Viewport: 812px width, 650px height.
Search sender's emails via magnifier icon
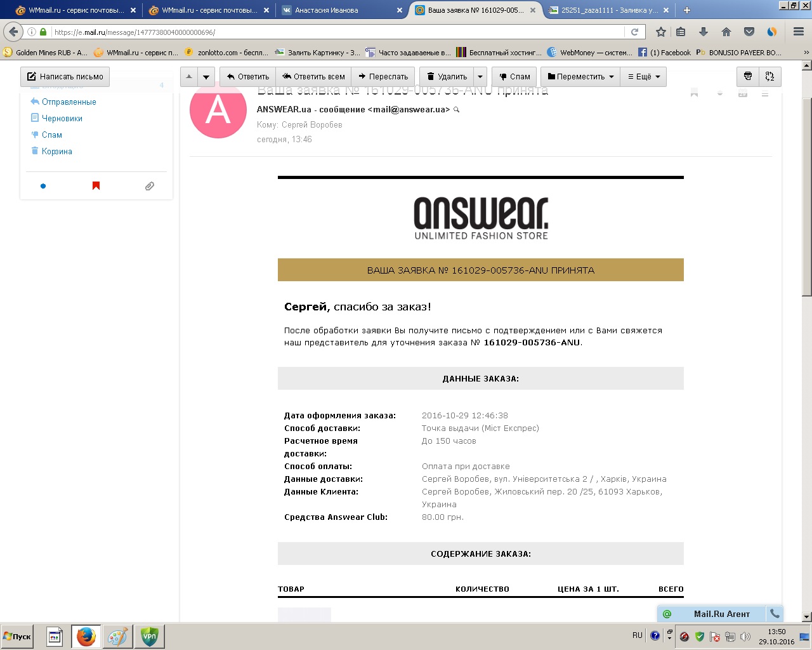point(456,110)
